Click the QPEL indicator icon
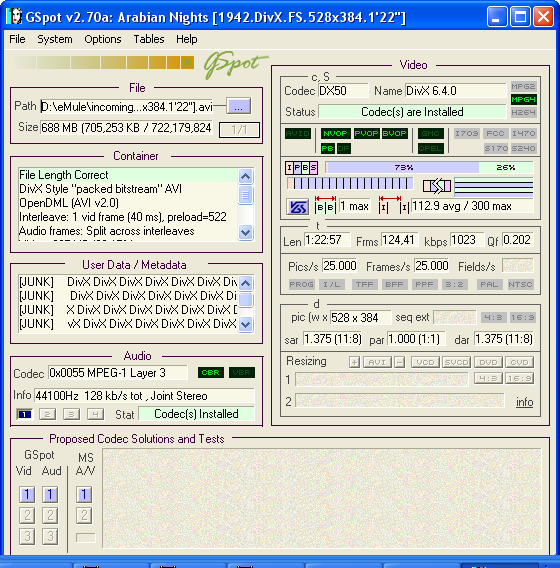 [x=430, y=148]
